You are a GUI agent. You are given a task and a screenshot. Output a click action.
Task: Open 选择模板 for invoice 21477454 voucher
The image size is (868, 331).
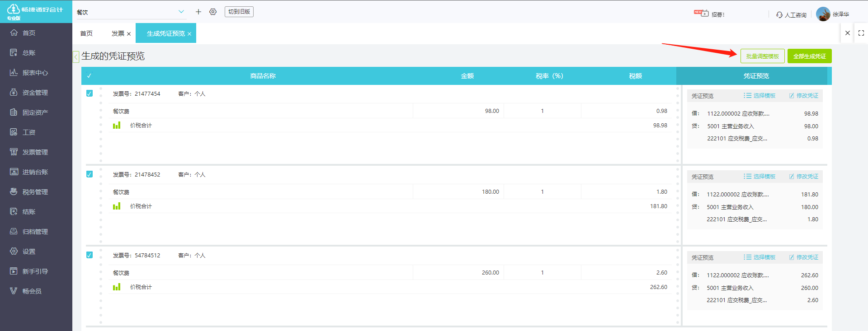pyautogui.click(x=759, y=96)
